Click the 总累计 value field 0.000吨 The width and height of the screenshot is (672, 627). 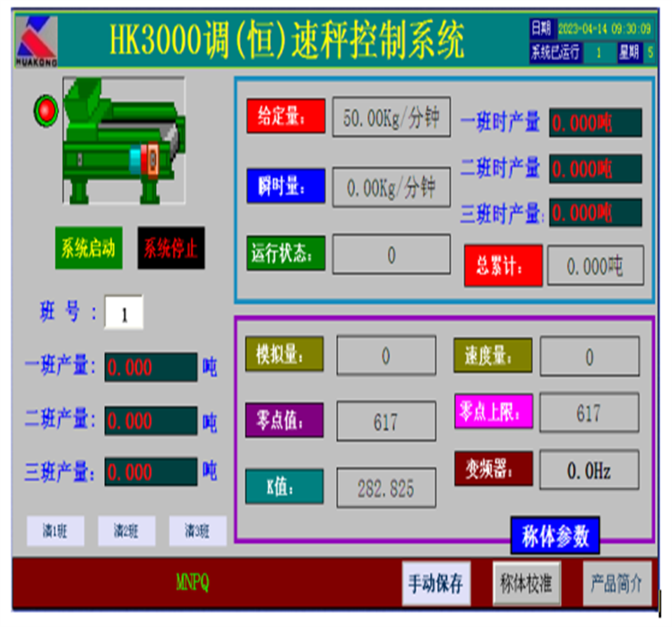point(595,265)
